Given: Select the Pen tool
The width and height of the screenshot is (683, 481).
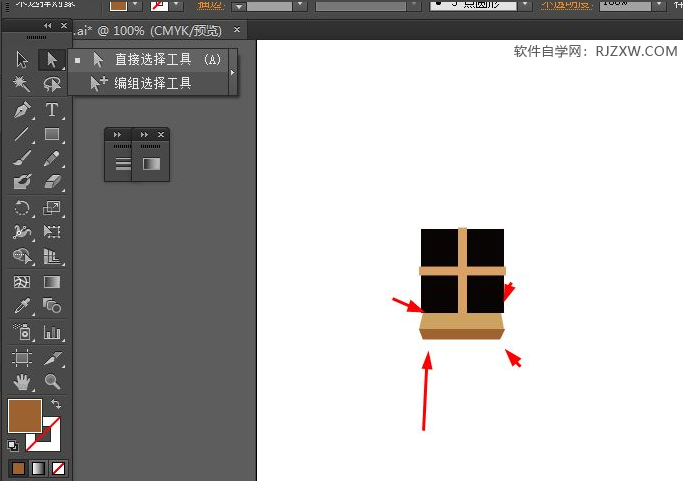Looking at the screenshot, I should (22, 110).
